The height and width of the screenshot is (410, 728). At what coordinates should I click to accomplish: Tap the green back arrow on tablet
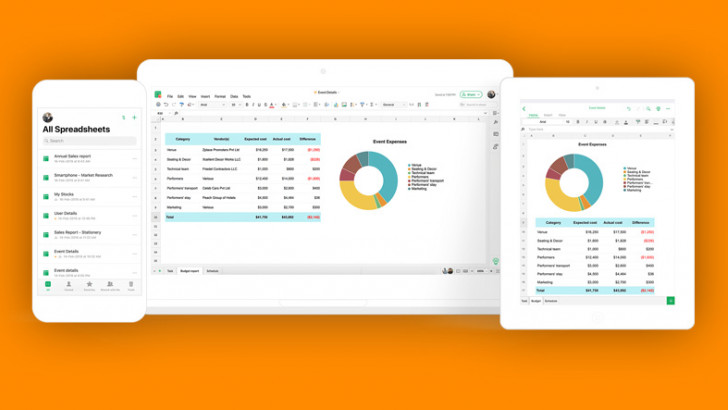(524, 109)
